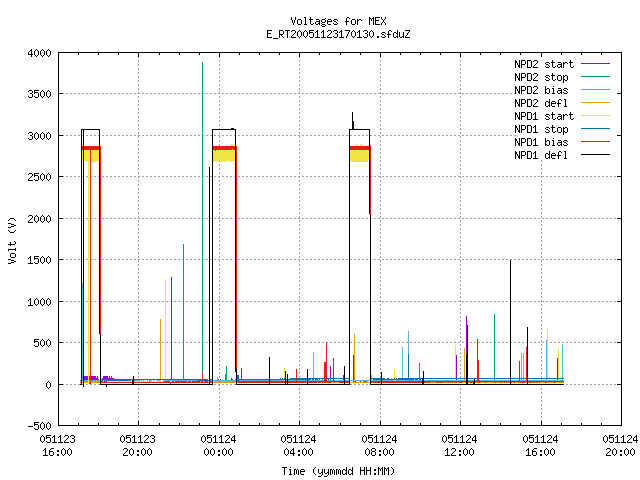Click the x-axis label 'Time (yymmdd HH:MM)'
The height and width of the screenshot is (480, 640).
point(338,471)
